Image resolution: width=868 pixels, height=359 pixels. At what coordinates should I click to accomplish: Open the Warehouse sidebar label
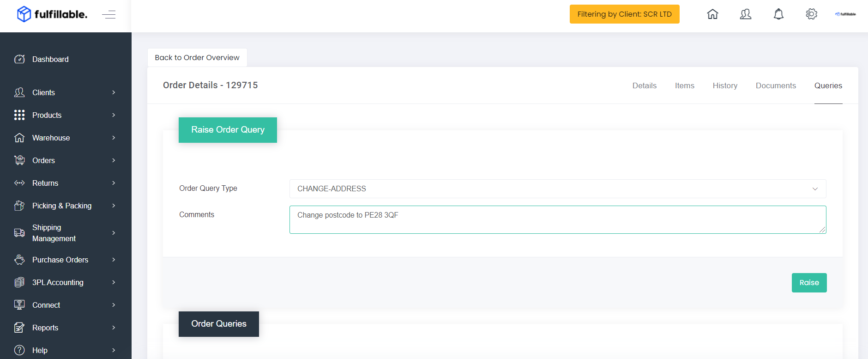coord(51,138)
